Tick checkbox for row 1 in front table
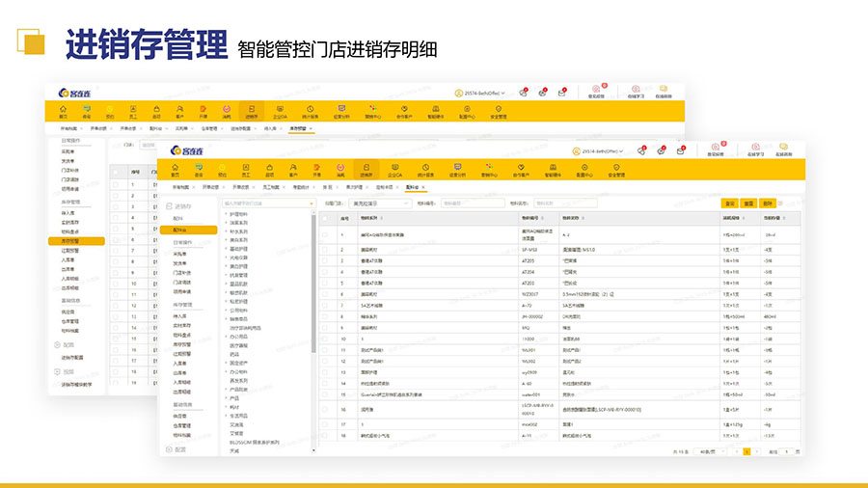The image size is (868, 488). (325, 234)
